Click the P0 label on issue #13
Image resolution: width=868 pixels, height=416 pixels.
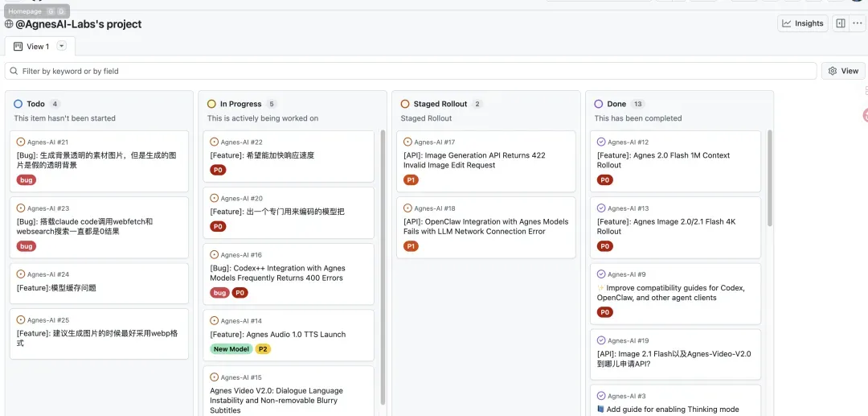coord(605,246)
